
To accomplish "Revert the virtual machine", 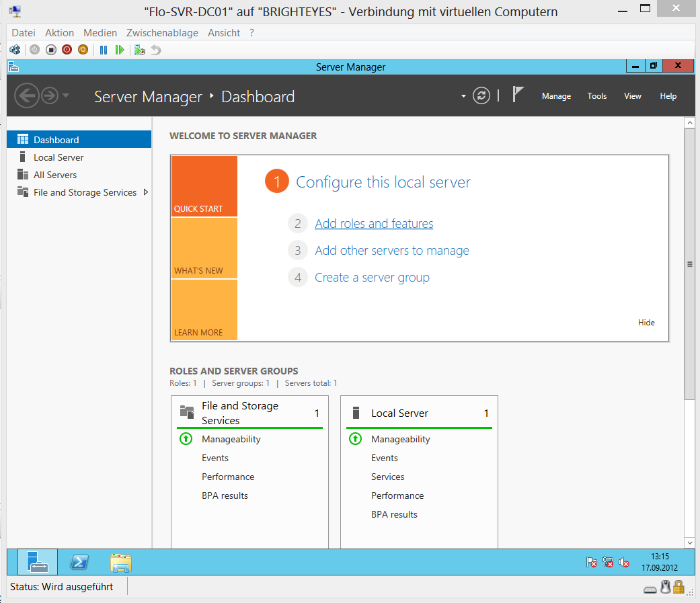I will click(x=155, y=49).
